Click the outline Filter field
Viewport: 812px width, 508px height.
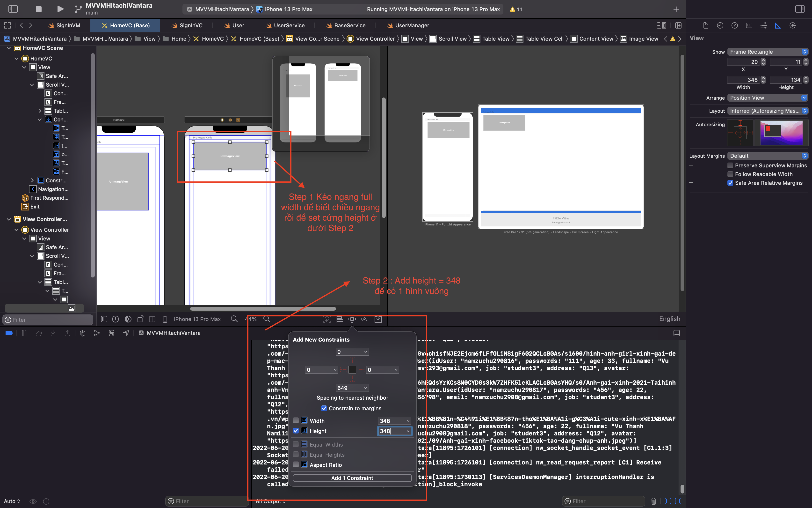[48, 320]
